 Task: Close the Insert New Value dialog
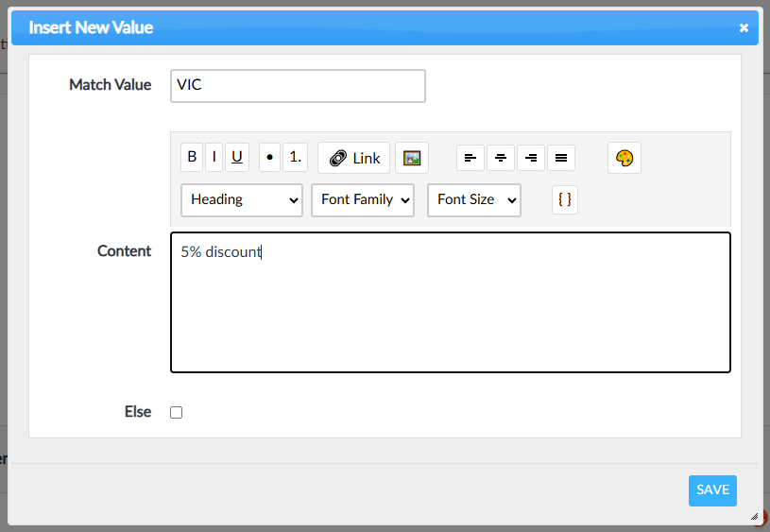pos(744,28)
